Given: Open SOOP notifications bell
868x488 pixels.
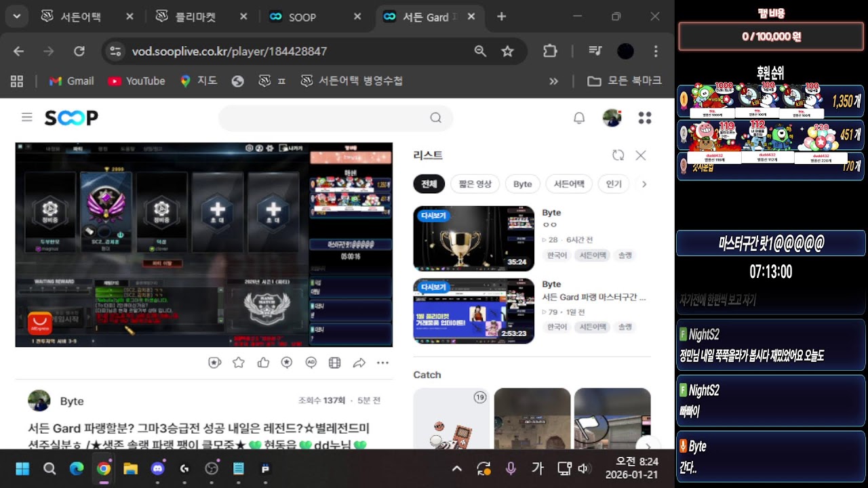Looking at the screenshot, I should 579,118.
